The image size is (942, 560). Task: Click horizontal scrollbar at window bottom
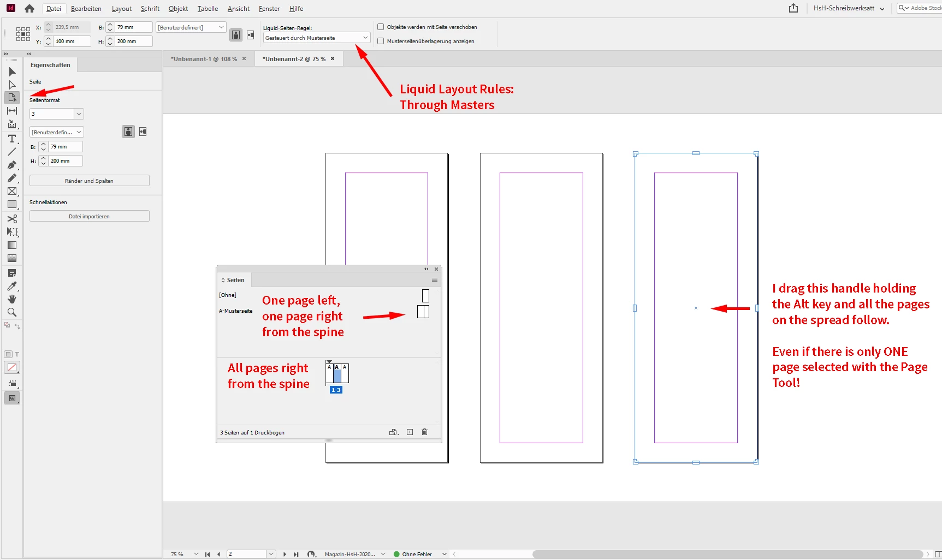[727, 554]
